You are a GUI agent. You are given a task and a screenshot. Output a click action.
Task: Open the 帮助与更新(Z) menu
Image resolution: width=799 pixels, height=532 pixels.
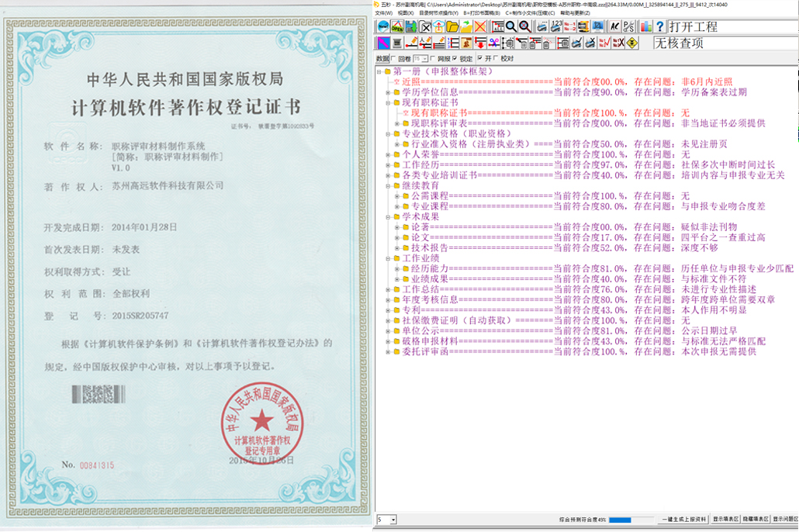575,12
